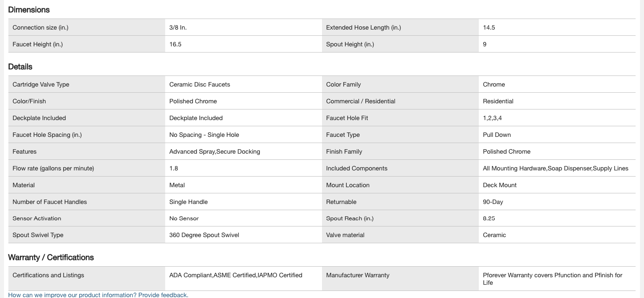Click the Faucet Hole Fit value 1,2,3,4
Viewport: 644px width, 298px height.
pyautogui.click(x=492, y=118)
